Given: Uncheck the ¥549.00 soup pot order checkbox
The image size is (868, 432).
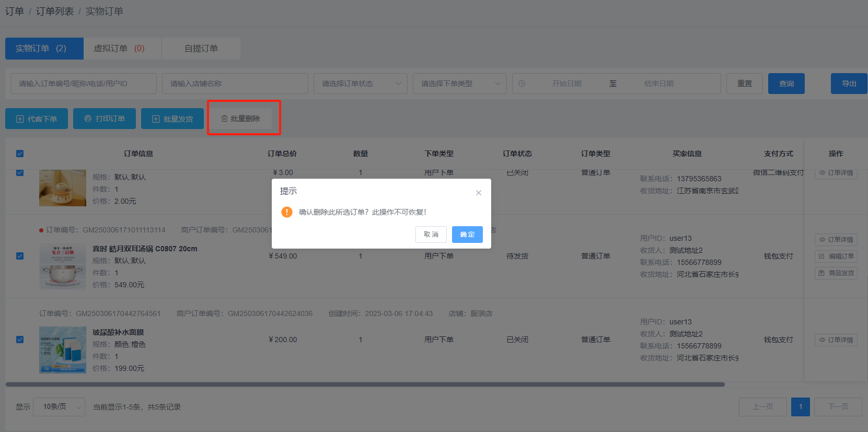Looking at the screenshot, I should [20, 256].
